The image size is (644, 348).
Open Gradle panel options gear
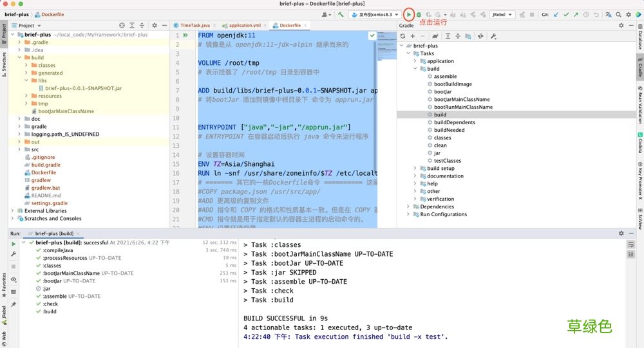(621, 26)
